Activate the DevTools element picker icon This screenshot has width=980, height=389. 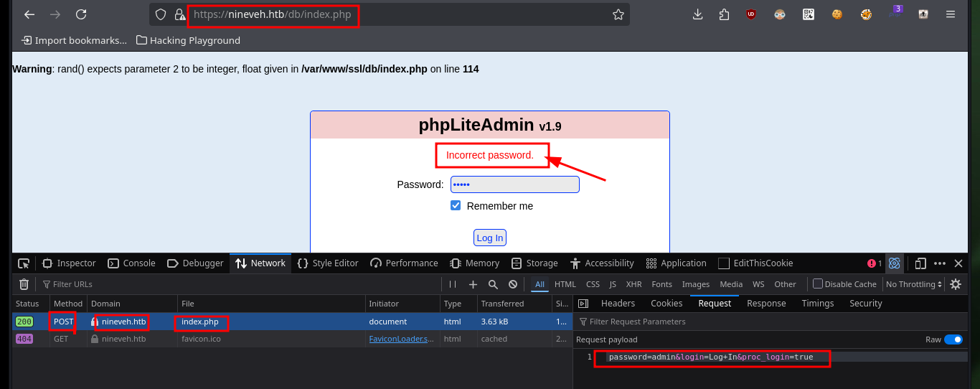(24, 263)
